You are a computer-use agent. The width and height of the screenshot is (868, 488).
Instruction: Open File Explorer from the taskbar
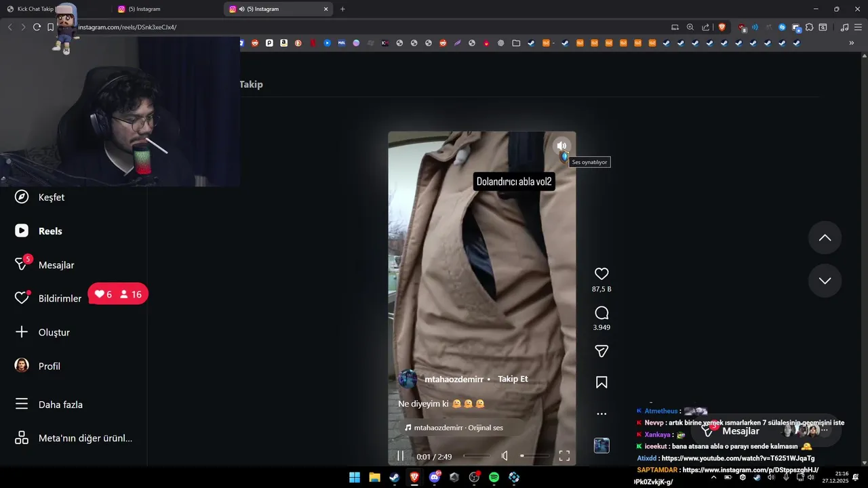point(374,477)
